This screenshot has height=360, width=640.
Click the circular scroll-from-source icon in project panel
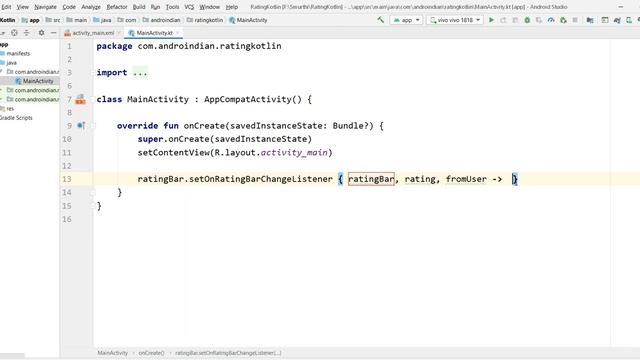tap(14, 33)
